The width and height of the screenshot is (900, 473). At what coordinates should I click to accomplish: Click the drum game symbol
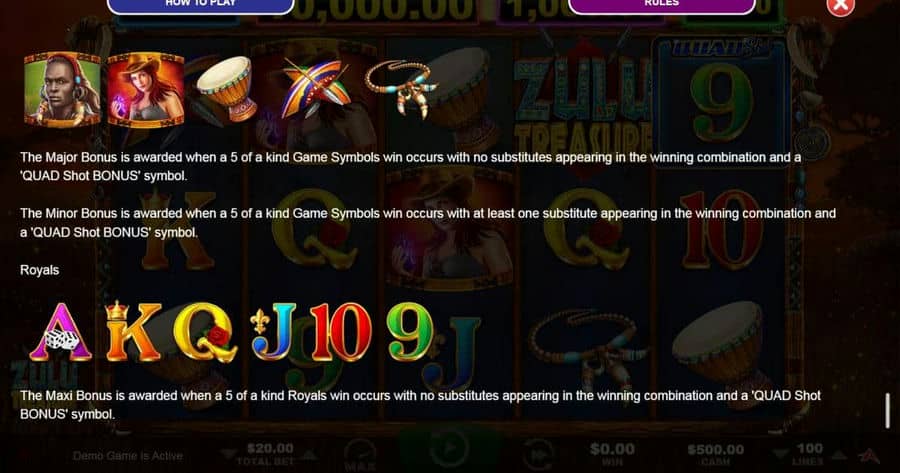225,88
